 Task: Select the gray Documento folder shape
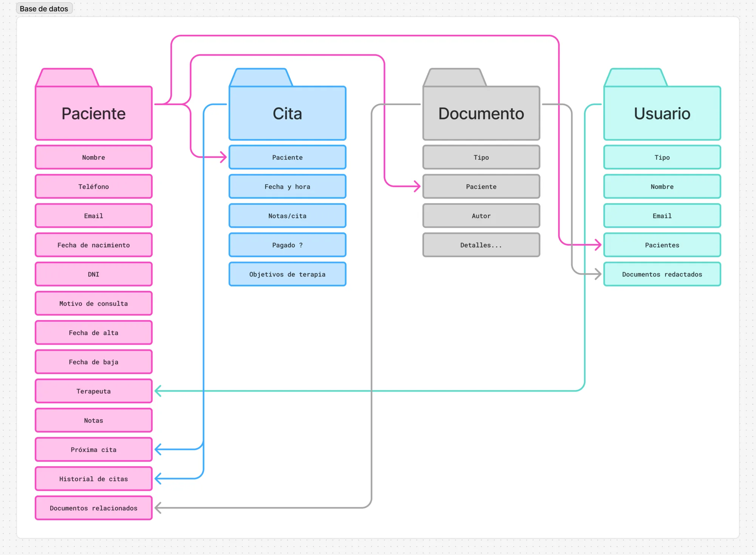click(481, 104)
